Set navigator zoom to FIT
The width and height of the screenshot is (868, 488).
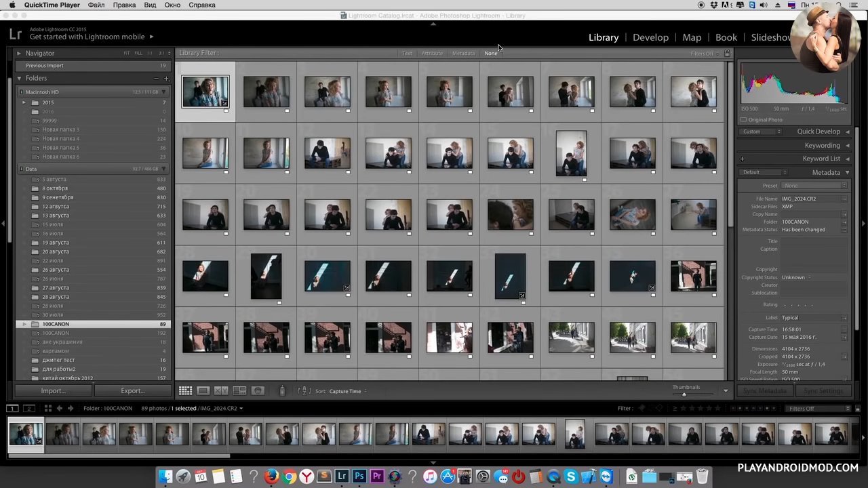(x=127, y=54)
